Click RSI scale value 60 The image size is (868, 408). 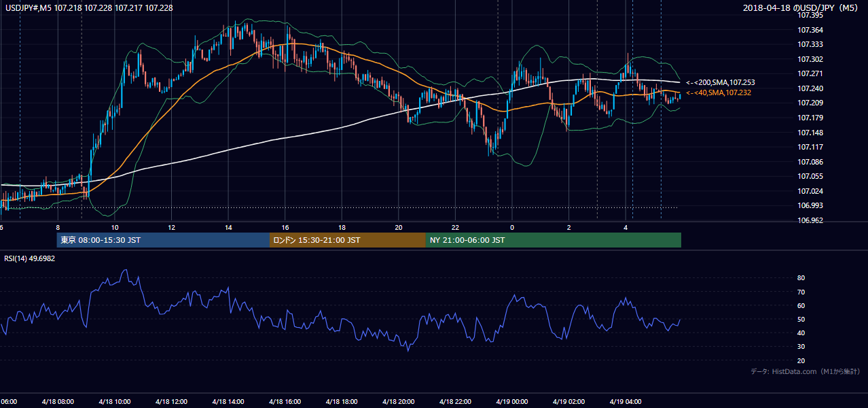point(801,305)
